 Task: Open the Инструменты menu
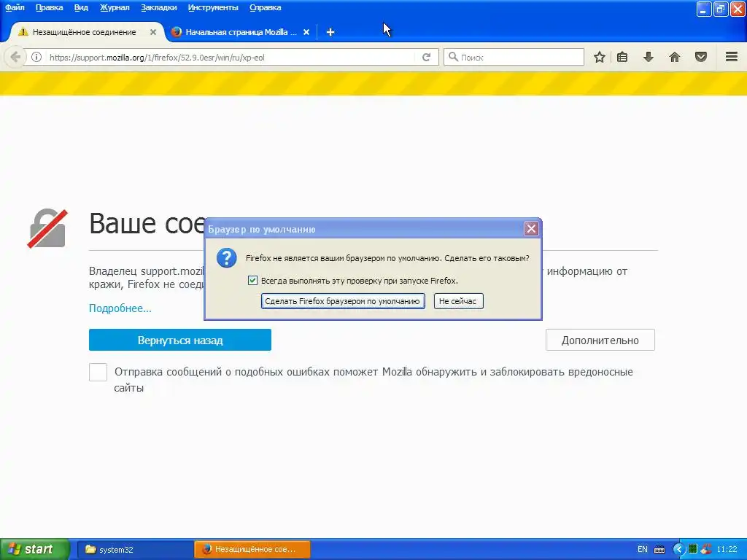213,7
